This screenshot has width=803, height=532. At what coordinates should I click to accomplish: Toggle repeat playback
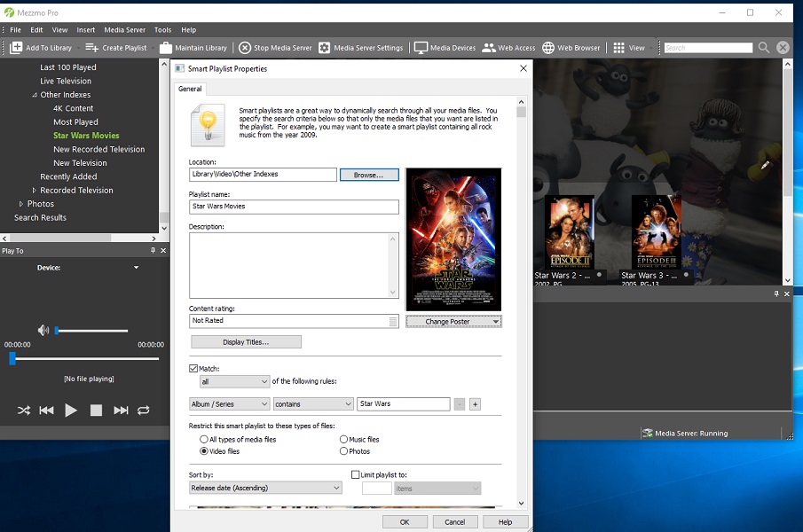click(x=144, y=411)
